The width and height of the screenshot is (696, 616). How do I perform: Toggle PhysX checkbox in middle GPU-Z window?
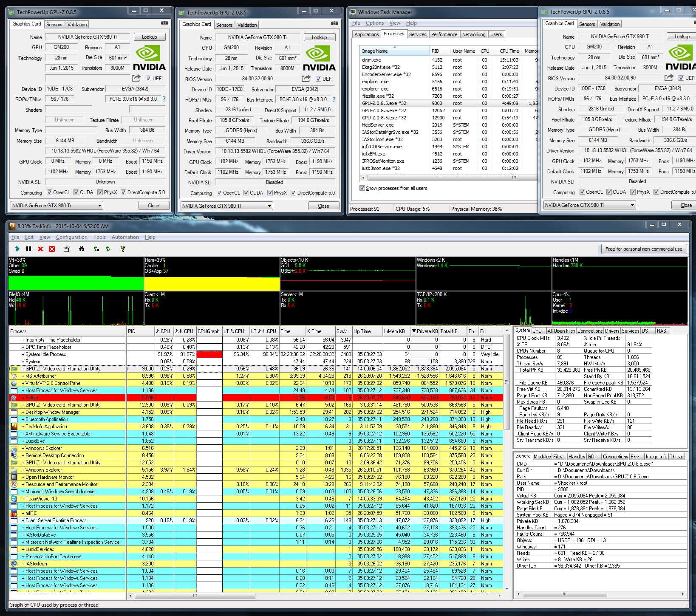coord(270,193)
